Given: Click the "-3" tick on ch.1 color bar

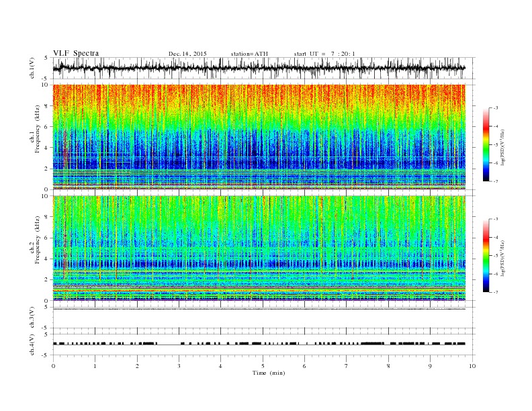Looking at the screenshot, I should coord(496,108).
